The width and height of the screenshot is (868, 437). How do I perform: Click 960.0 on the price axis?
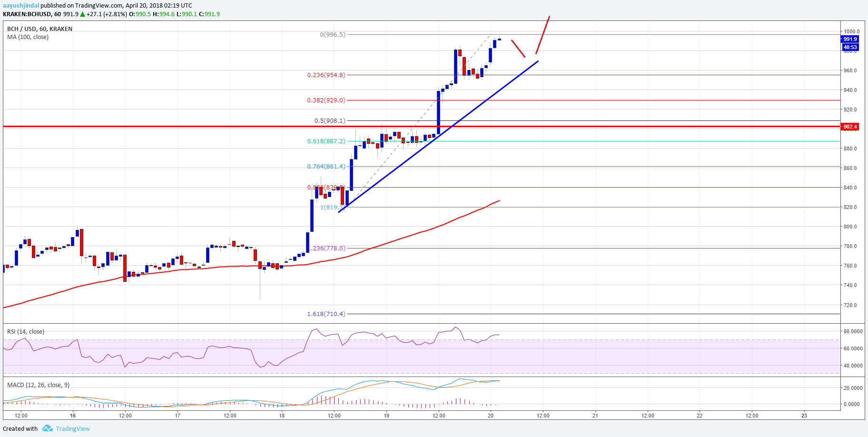[x=850, y=70]
